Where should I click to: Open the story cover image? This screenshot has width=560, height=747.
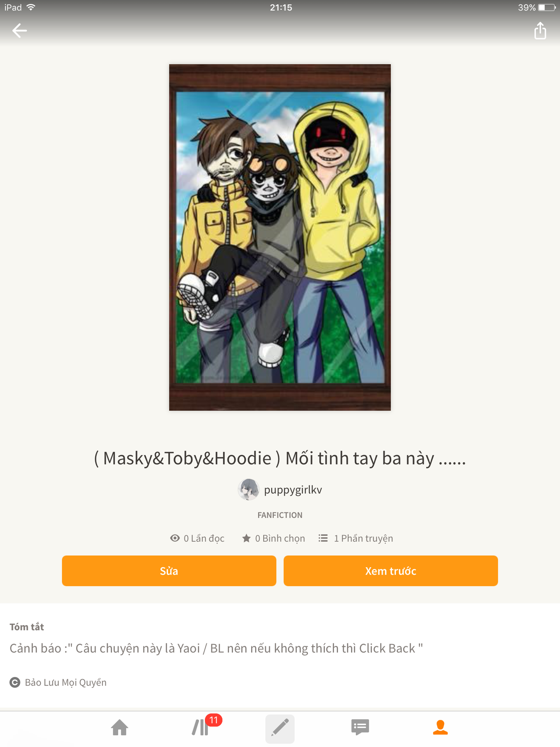pyautogui.click(x=280, y=237)
